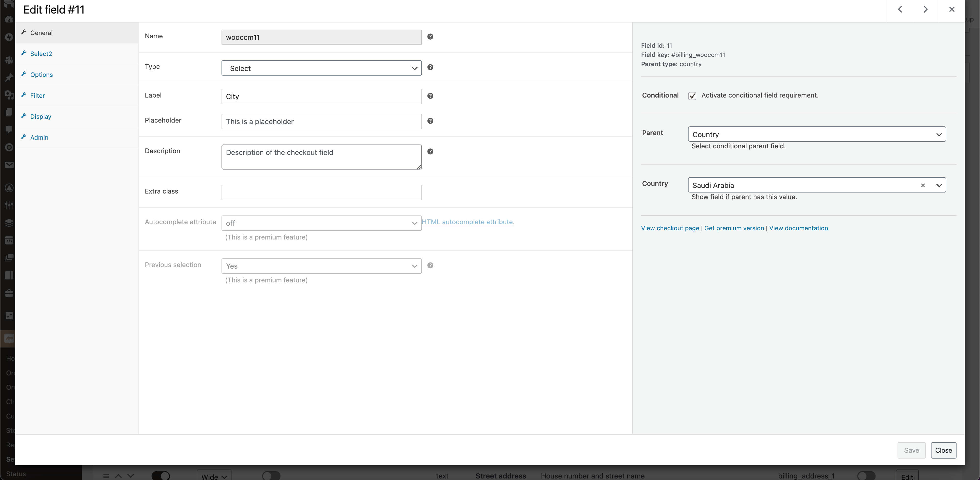Go to the next field using the right arrow
Viewport: 980px width, 480px height.
(926, 9)
